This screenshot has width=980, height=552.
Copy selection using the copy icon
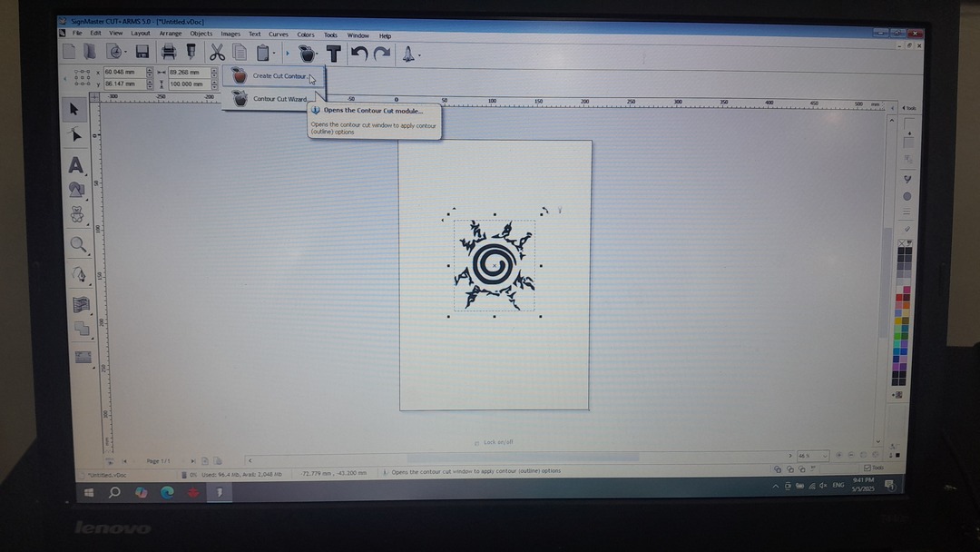[x=240, y=53]
